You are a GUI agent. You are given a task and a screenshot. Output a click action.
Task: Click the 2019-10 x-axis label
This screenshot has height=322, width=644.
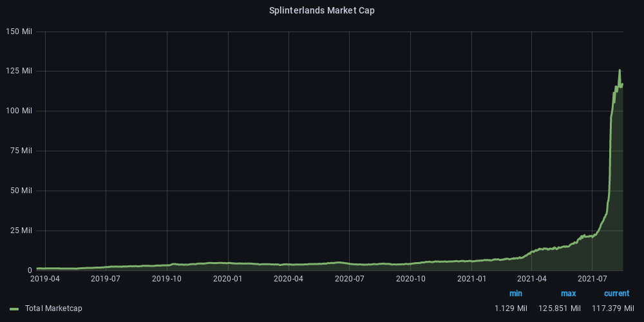pos(167,279)
